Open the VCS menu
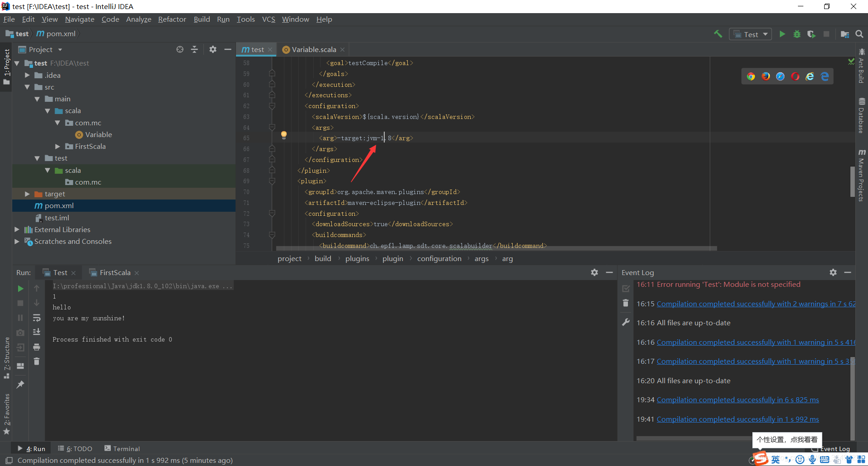 [x=269, y=19]
